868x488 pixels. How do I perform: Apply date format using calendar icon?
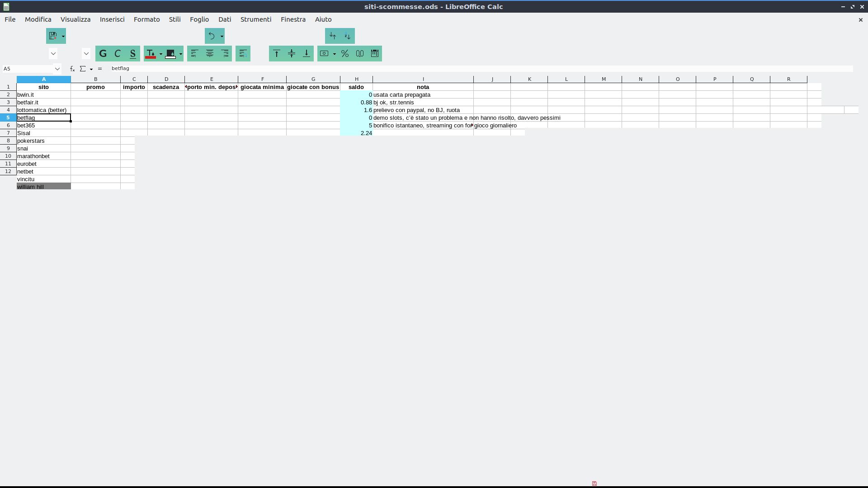(375, 53)
